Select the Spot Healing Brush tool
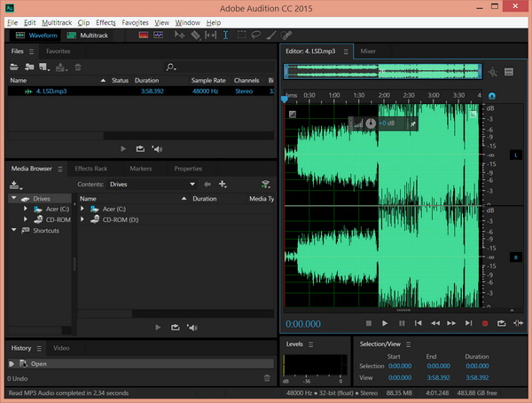 [286, 35]
